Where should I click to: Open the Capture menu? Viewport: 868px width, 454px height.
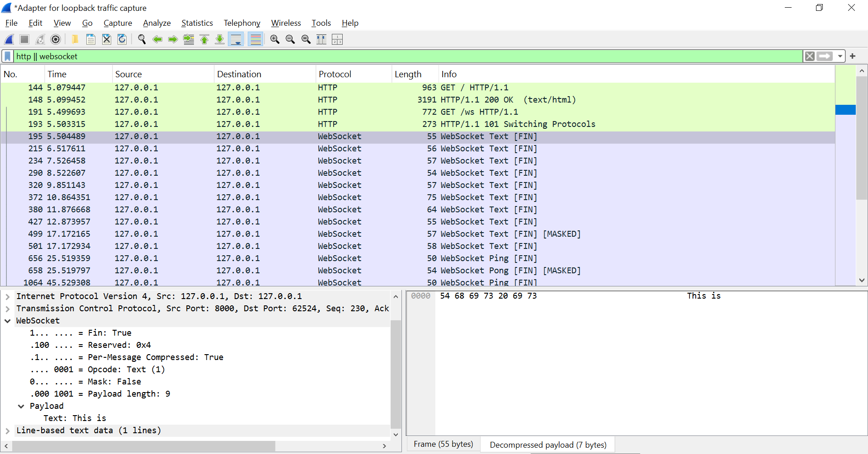coord(118,23)
